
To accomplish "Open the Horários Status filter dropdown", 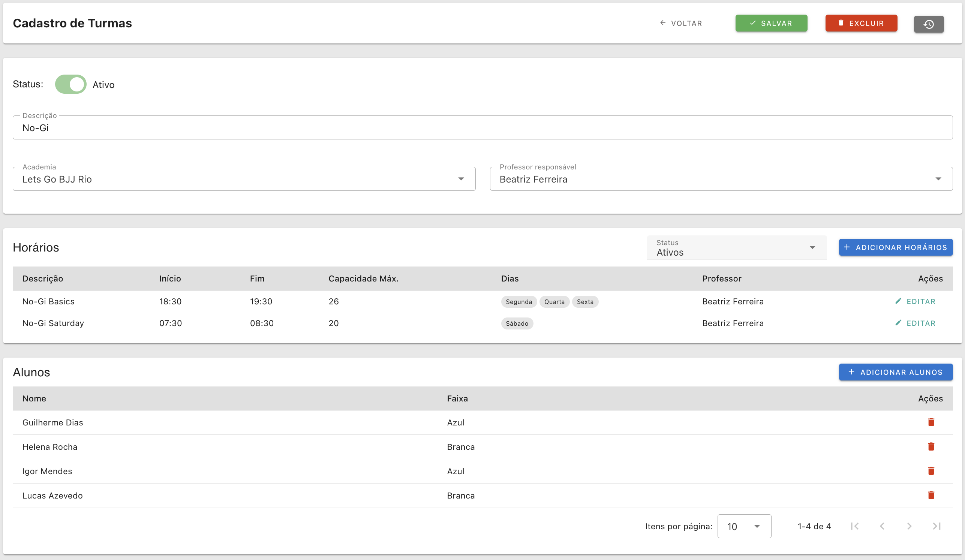I will click(736, 248).
